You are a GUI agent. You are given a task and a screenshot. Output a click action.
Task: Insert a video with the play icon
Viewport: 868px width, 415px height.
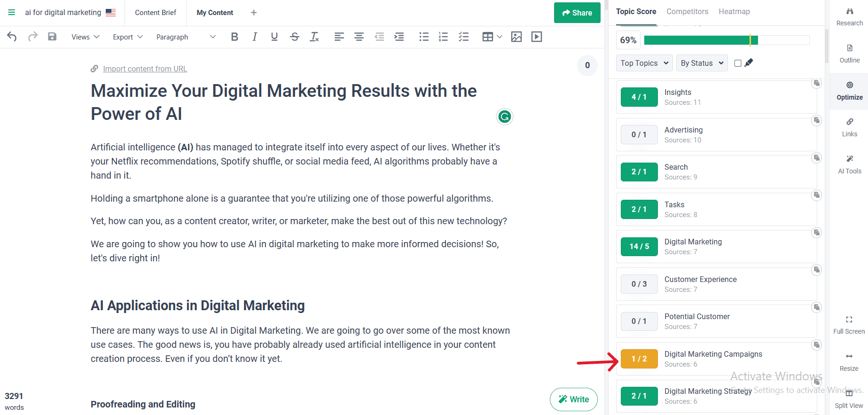click(536, 37)
